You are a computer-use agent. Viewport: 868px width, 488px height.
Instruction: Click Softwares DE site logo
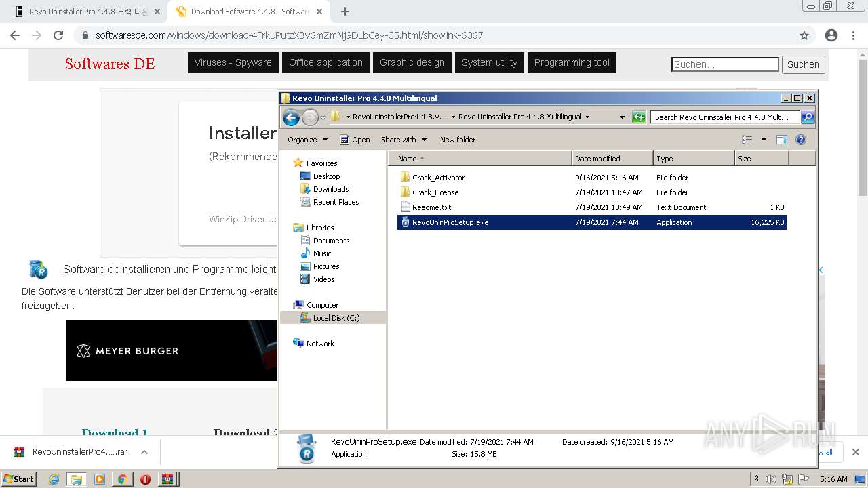point(110,64)
